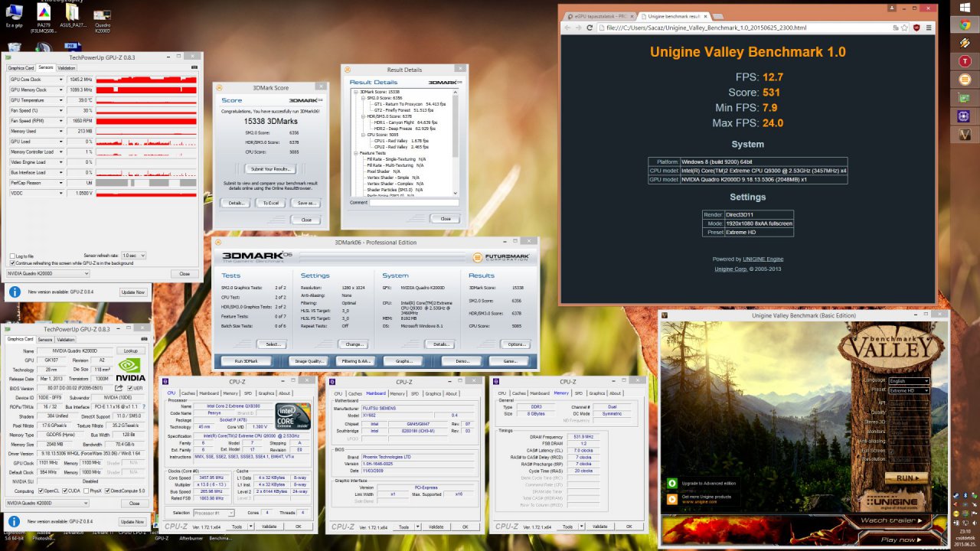Open the SPD tab in Mainboard CPU-Z window

pos(416,393)
